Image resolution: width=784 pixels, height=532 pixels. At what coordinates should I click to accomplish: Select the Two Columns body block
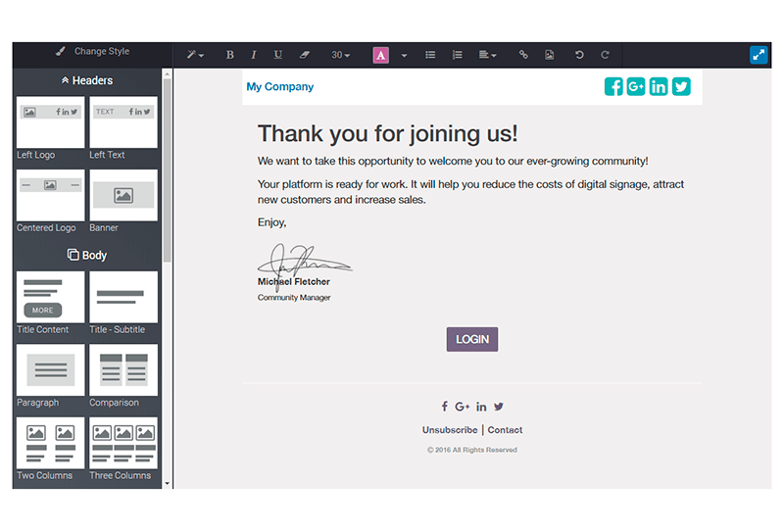pyautogui.click(x=51, y=443)
